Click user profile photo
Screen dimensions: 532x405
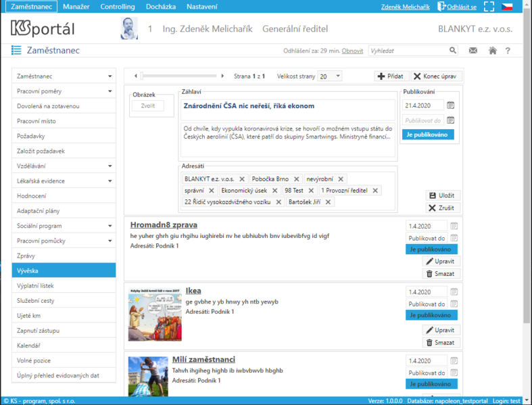129,28
